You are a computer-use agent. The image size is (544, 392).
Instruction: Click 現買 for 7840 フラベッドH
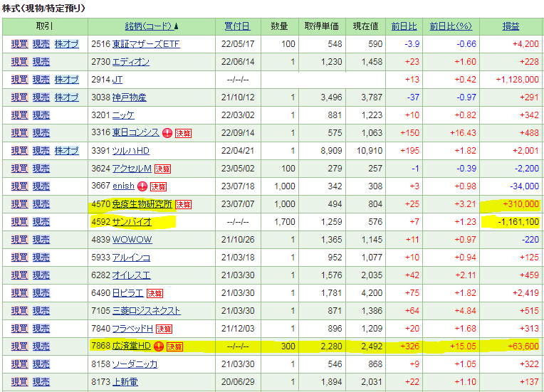(x=19, y=329)
